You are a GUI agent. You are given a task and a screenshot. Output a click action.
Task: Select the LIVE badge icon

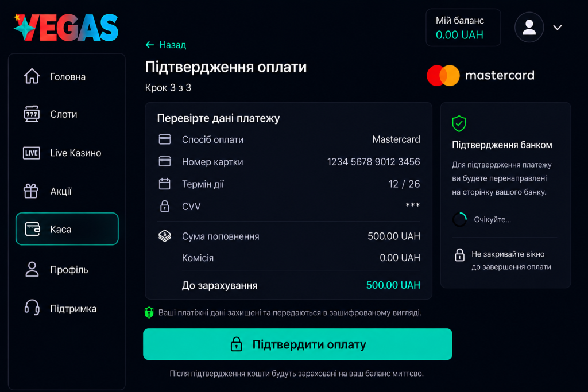(x=32, y=153)
